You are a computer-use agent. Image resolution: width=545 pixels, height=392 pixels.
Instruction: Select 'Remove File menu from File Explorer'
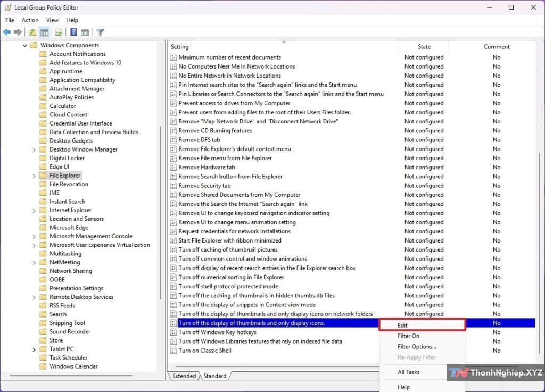pyautogui.click(x=225, y=158)
